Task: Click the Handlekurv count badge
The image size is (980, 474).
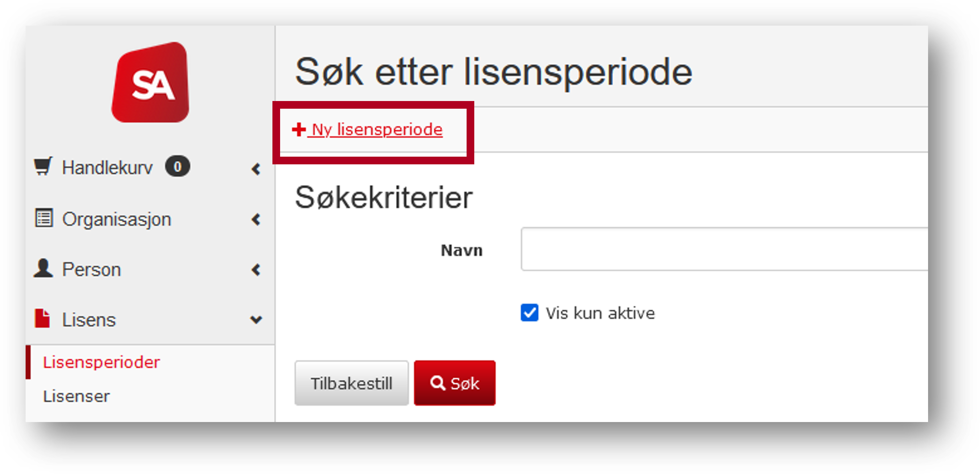Action: [177, 167]
